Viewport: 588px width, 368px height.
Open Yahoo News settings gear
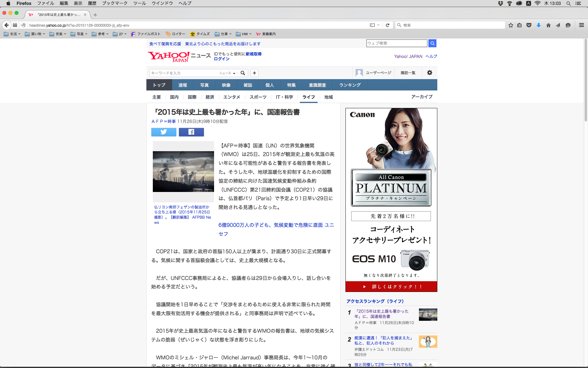[x=429, y=73]
